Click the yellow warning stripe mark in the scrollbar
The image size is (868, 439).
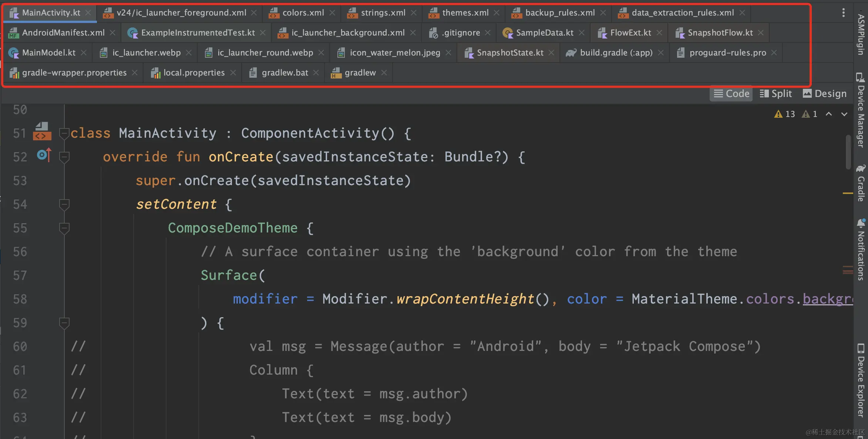[847, 193]
